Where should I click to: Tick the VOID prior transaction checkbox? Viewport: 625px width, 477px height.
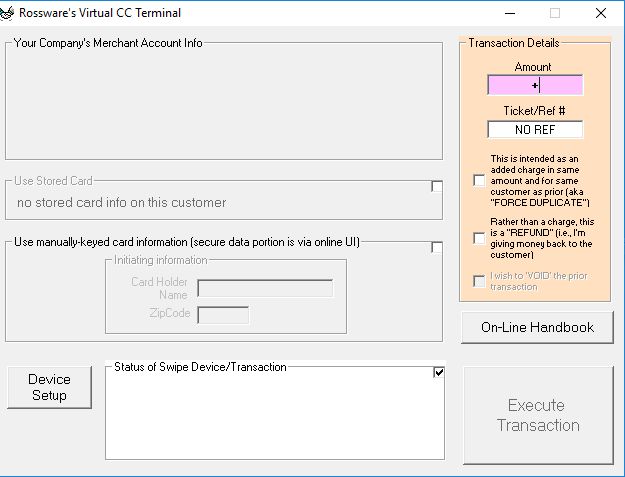(x=479, y=281)
